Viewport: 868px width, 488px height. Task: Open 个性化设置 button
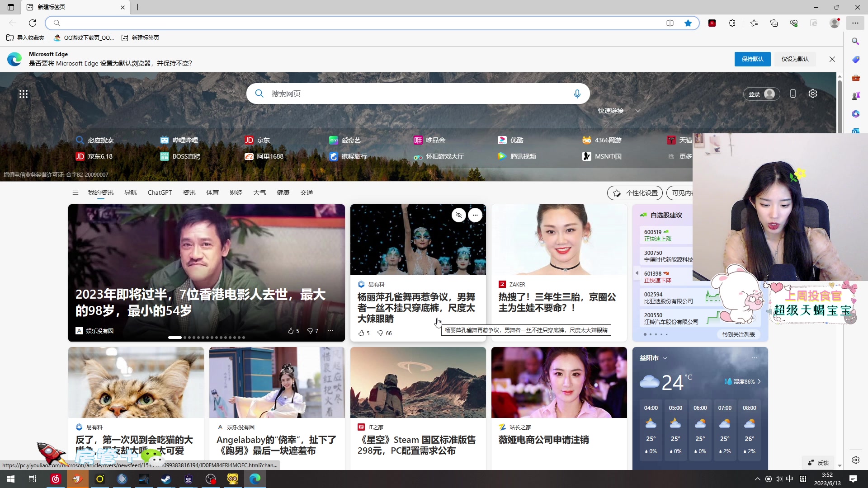coord(635,193)
